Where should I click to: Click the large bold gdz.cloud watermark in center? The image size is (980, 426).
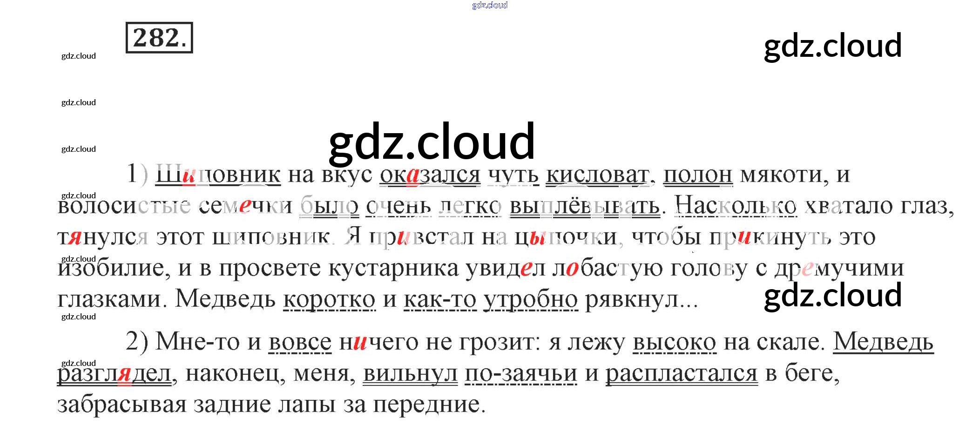(432, 141)
